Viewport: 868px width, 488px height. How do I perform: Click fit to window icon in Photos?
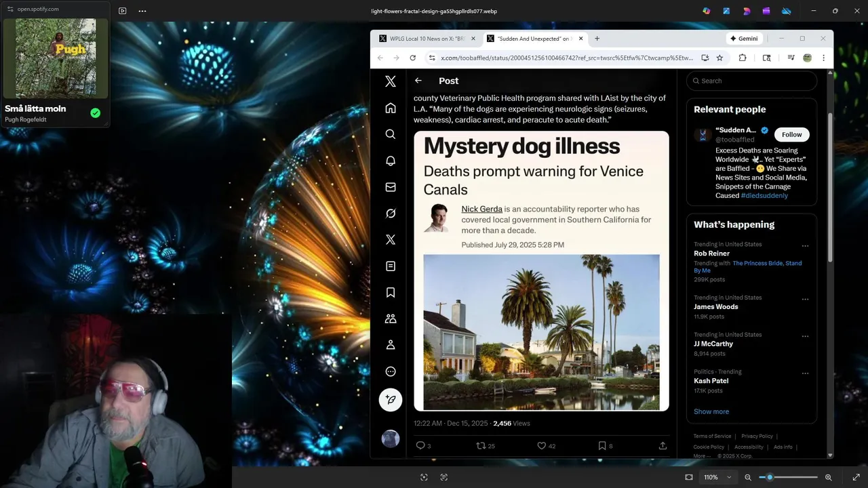(689, 477)
